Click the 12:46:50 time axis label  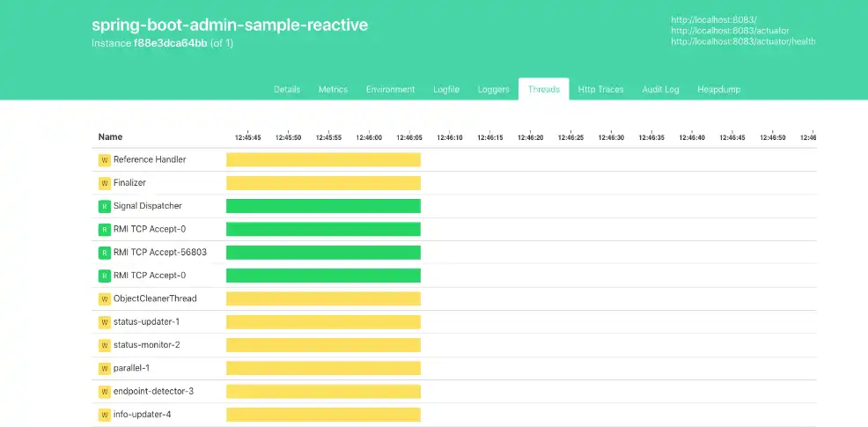(773, 138)
